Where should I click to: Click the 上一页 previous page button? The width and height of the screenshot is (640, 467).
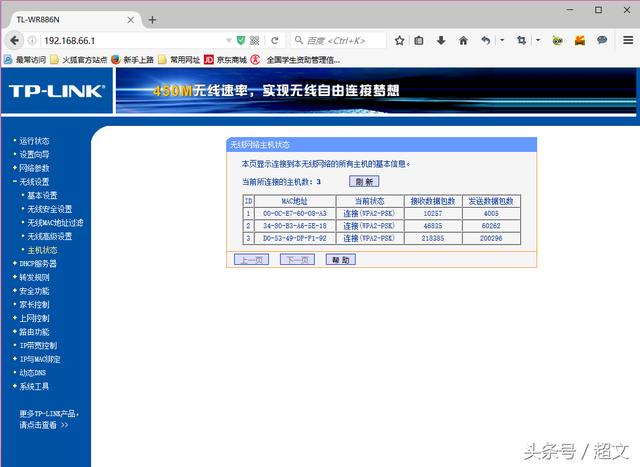click(x=251, y=260)
